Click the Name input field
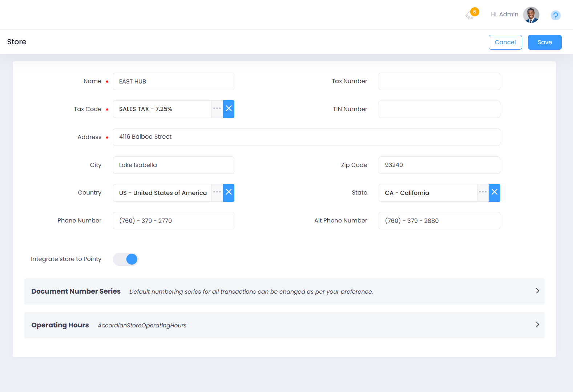This screenshot has height=392, width=573. pos(173,81)
